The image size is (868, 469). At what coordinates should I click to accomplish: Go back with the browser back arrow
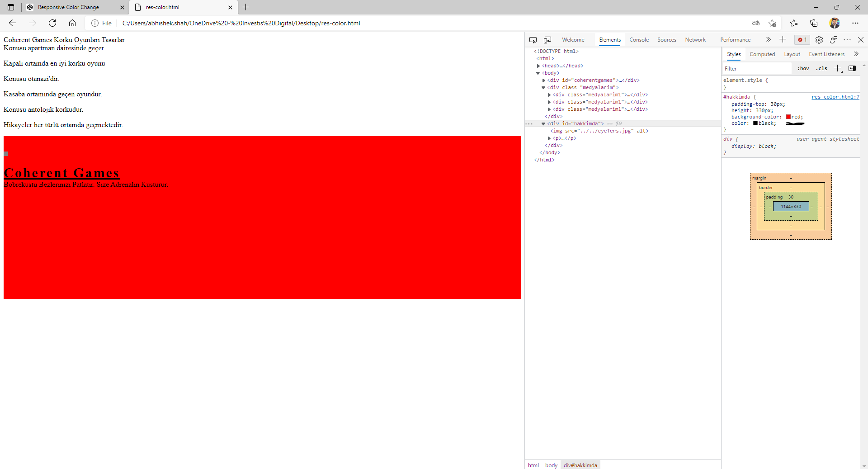tap(13, 23)
